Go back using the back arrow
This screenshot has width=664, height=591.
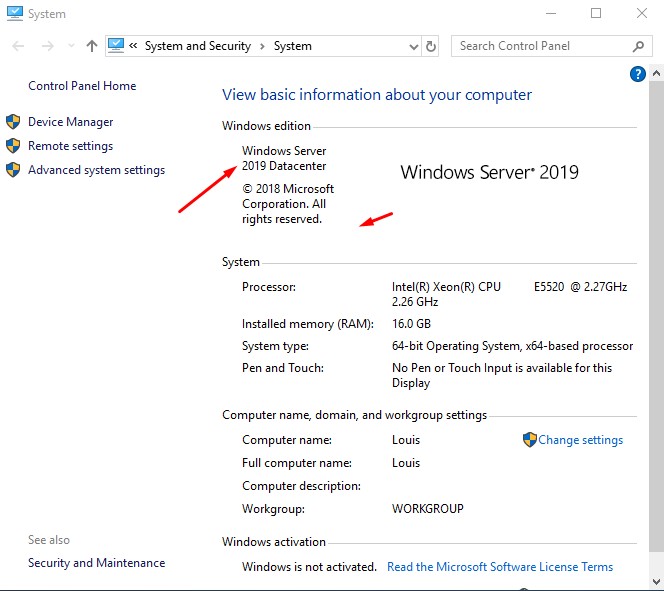[19, 46]
